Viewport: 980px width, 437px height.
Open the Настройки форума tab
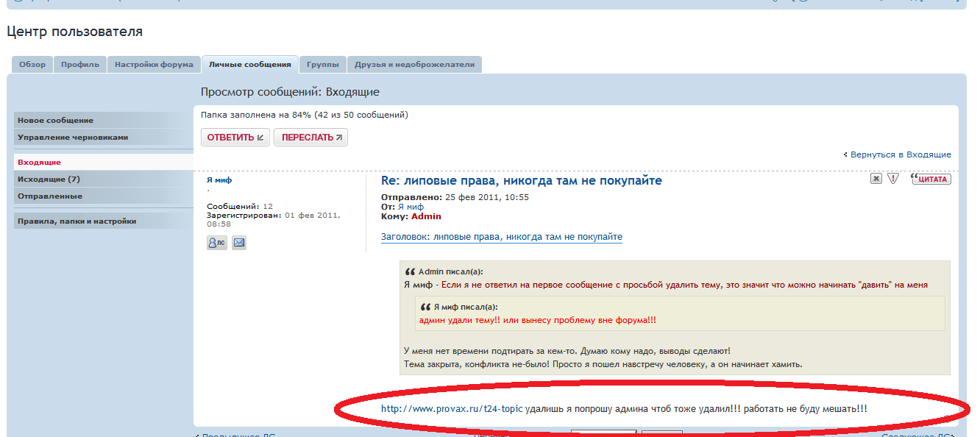coord(154,65)
